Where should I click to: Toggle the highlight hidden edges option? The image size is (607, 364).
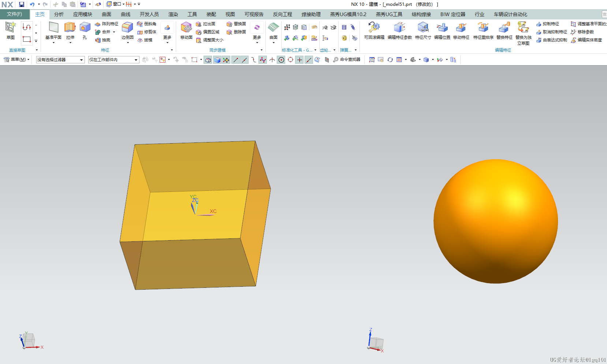[x=217, y=60]
